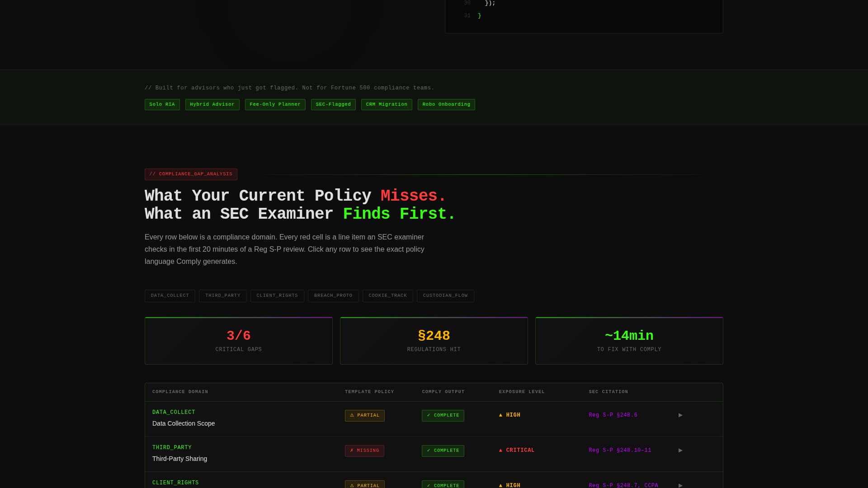Open the Reg S-P §248.7, CCPA citation
The width and height of the screenshot is (868, 488).
pyautogui.click(x=623, y=485)
